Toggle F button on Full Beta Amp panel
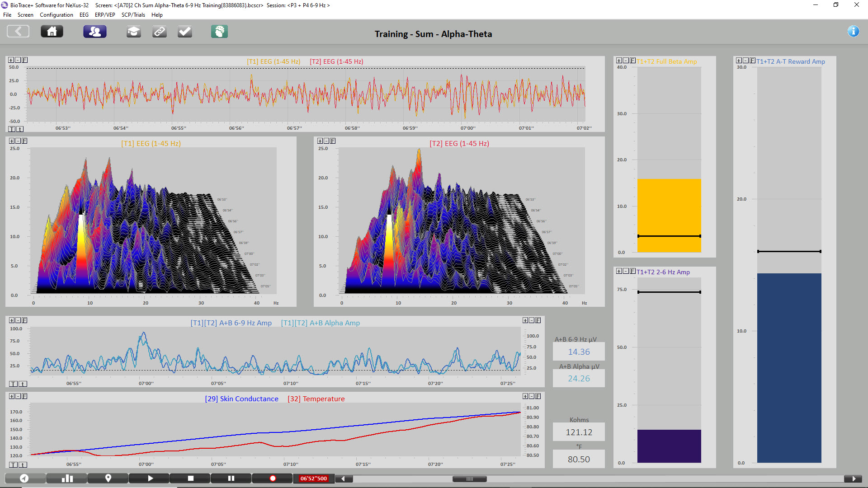 pyautogui.click(x=633, y=61)
